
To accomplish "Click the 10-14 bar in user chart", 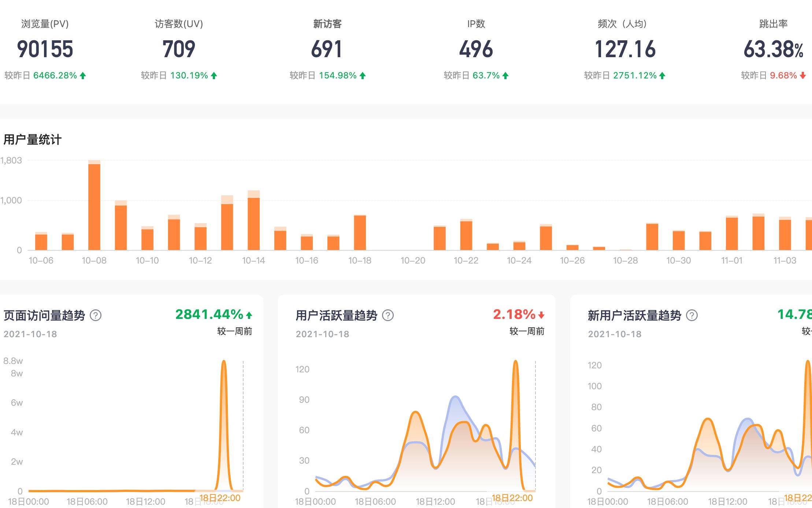I will click(253, 220).
